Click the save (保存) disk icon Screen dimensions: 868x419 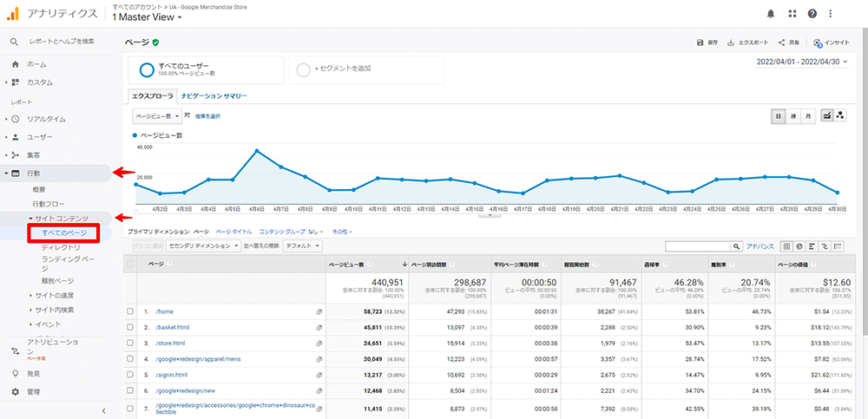(x=700, y=43)
